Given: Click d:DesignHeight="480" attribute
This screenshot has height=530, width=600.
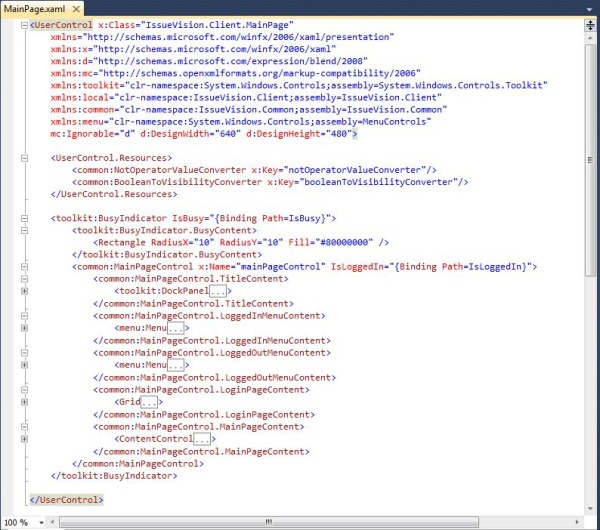Looking at the screenshot, I should click(299, 134).
